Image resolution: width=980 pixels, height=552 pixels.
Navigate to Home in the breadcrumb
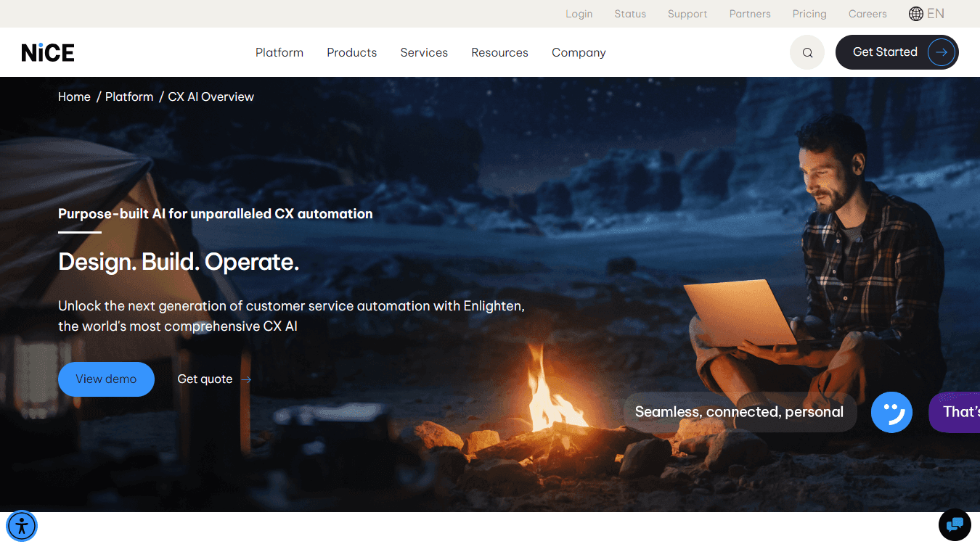(74, 96)
